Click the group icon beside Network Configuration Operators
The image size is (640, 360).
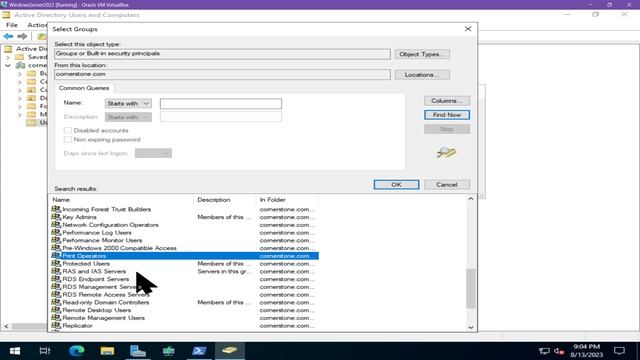[56, 224]
